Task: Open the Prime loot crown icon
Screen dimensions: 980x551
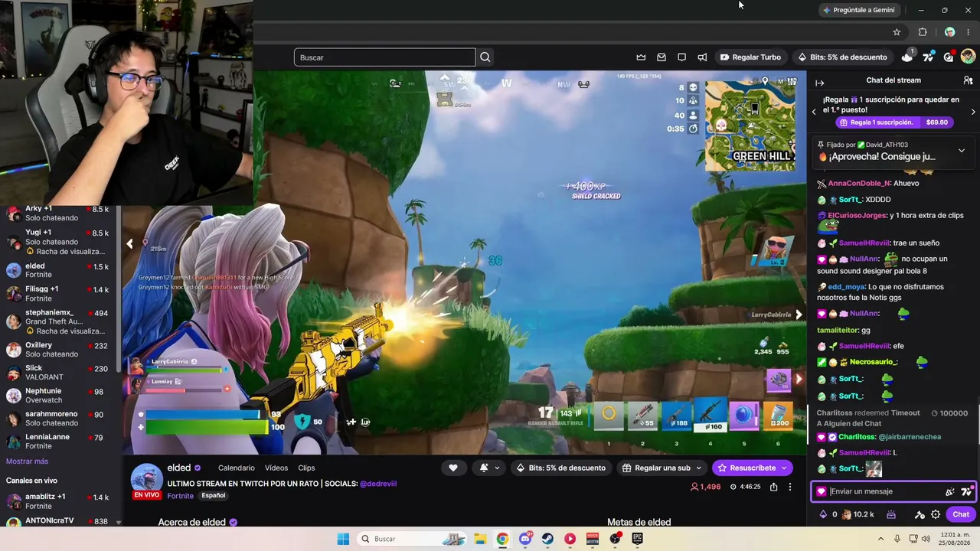Action: click(641, 57)
